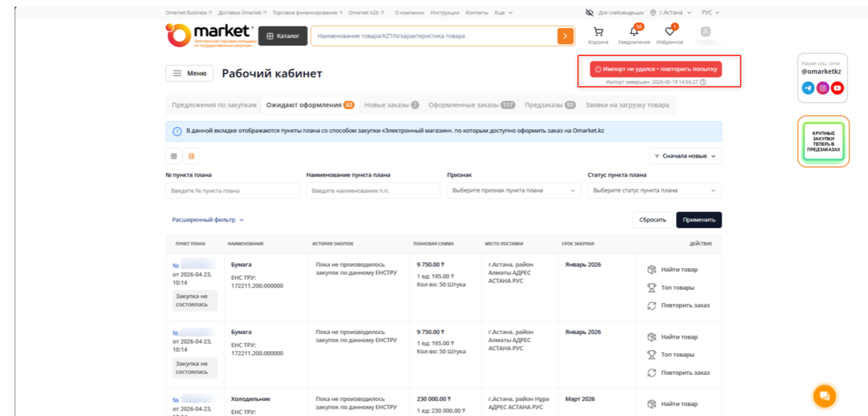
Task: Click the orange search arrow button
Action: [565, 36]
